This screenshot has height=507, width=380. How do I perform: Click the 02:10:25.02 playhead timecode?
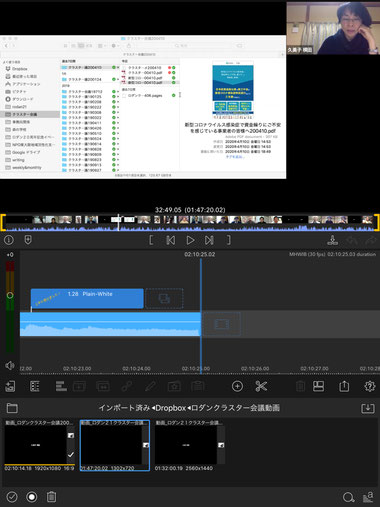click(200, 254)
